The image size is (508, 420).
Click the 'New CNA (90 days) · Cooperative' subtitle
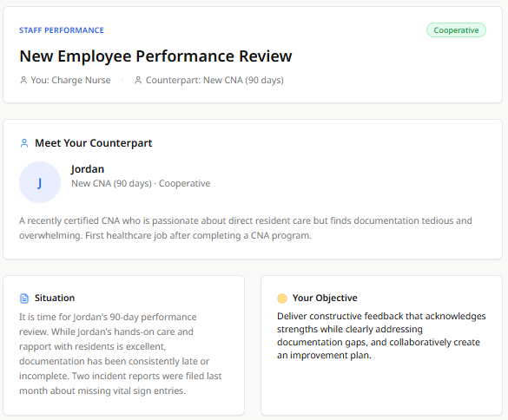click(x=141, y=183)
